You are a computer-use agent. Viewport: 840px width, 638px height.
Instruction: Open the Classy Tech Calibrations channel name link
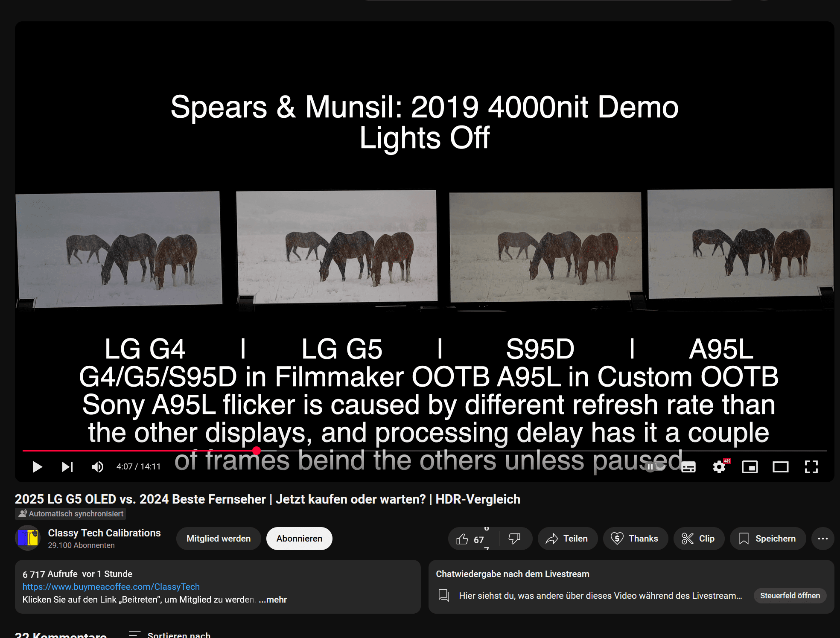[104, 533]
